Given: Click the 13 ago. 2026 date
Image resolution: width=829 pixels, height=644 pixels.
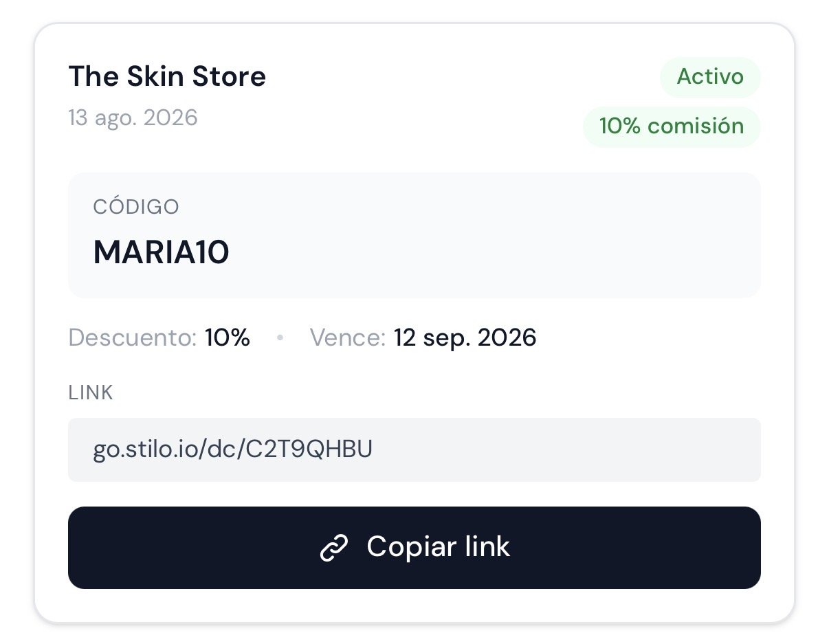Looking at the screenshot, I should point(133,118).
